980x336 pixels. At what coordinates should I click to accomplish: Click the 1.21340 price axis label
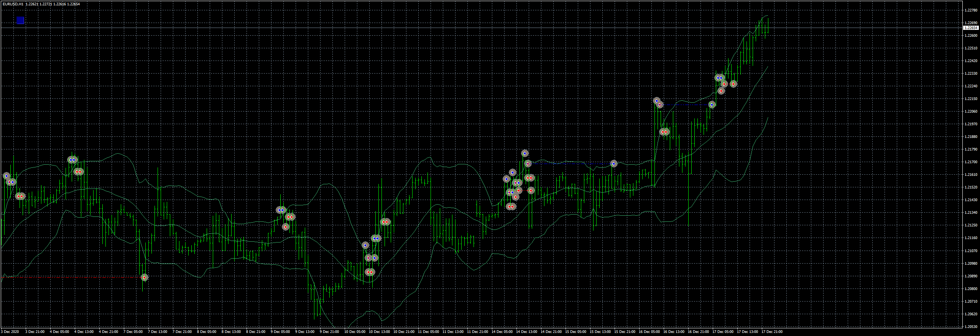pyautogui.click(x=970, y=213)
